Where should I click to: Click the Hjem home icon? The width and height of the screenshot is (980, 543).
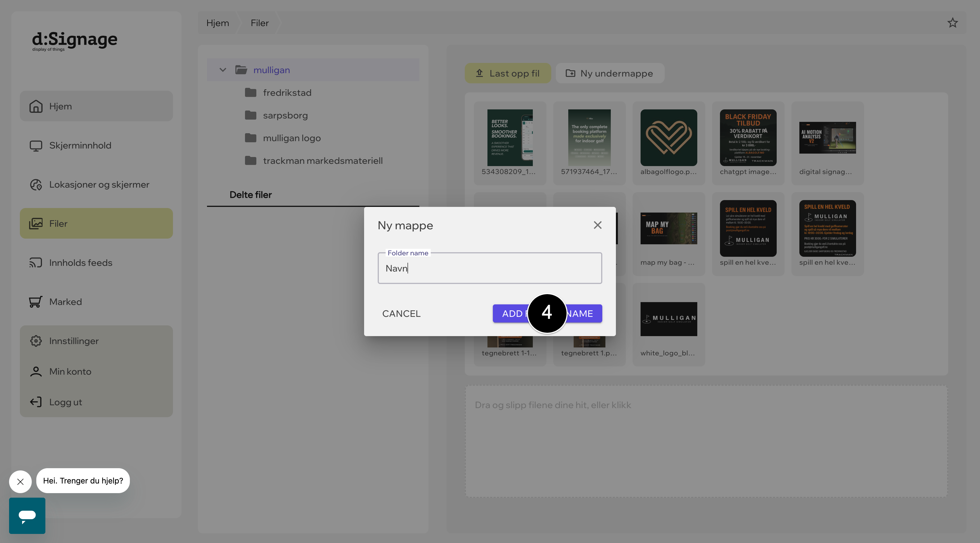36,106
